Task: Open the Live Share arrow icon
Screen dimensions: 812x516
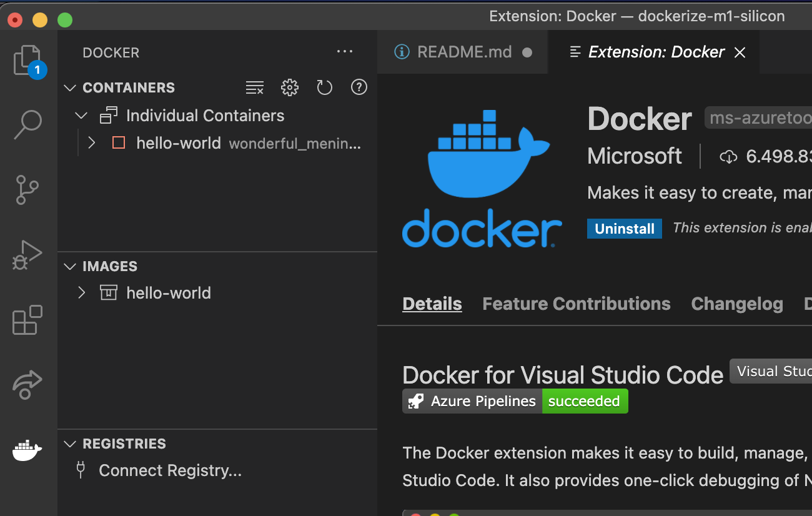Action: [27, 385]
